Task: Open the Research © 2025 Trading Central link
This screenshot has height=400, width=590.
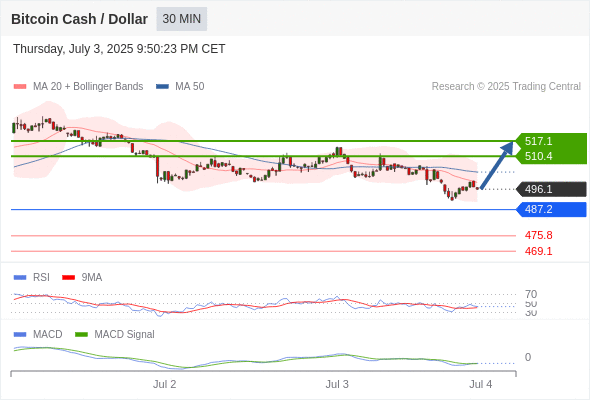Action: 506,87
